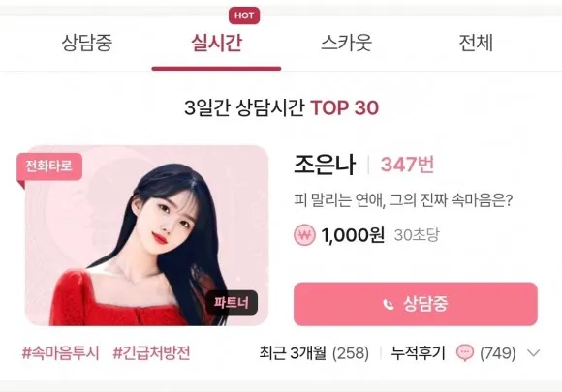
Task: Click counselor name 조은나
Action: pyautogui.click(x=325, y=165)
